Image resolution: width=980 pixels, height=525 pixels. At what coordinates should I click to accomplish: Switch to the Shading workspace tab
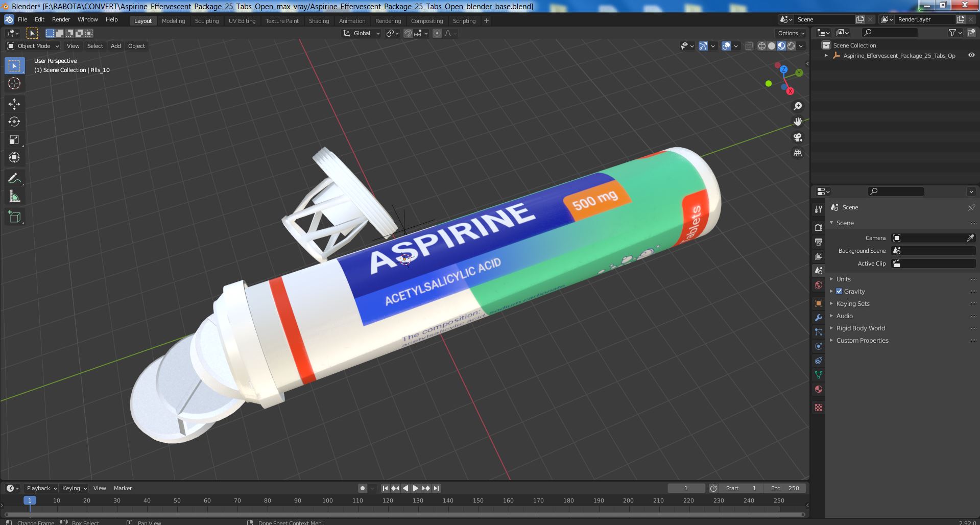tap(319, 21)
